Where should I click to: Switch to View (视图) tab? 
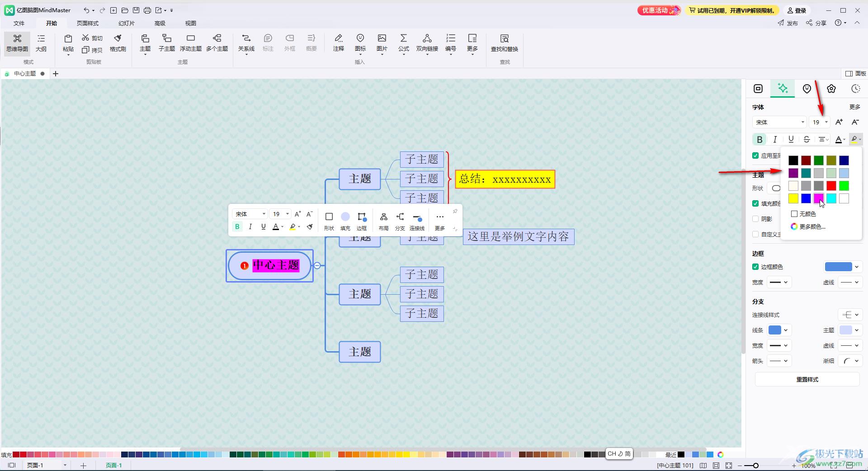click(191, 23)
